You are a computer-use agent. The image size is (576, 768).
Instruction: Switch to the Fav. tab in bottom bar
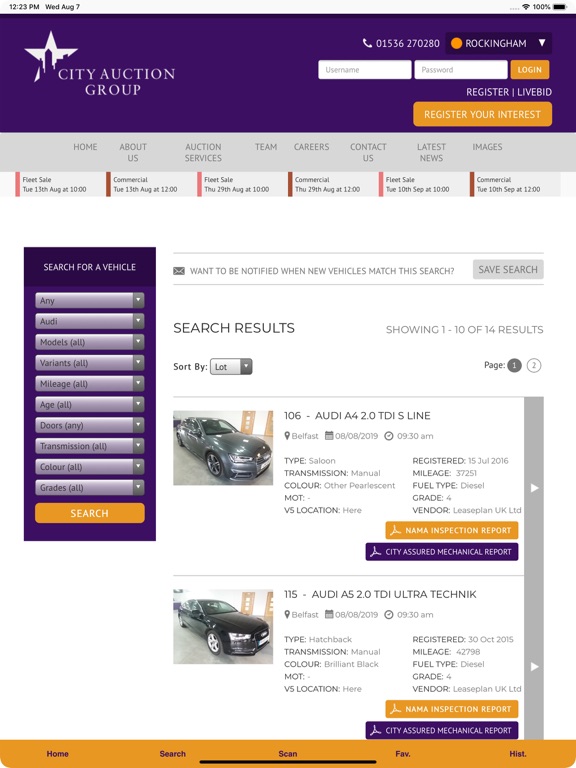(x=403, y=754)
